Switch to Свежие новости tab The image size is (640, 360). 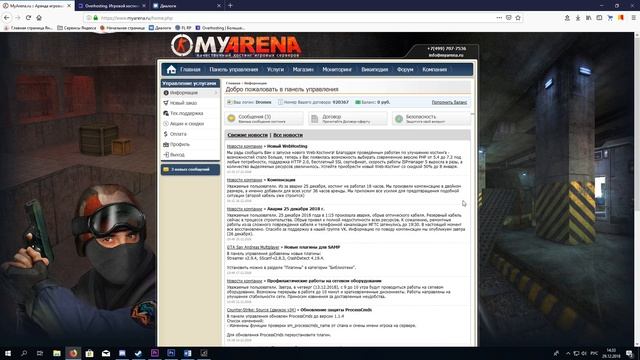pos(247,135)
